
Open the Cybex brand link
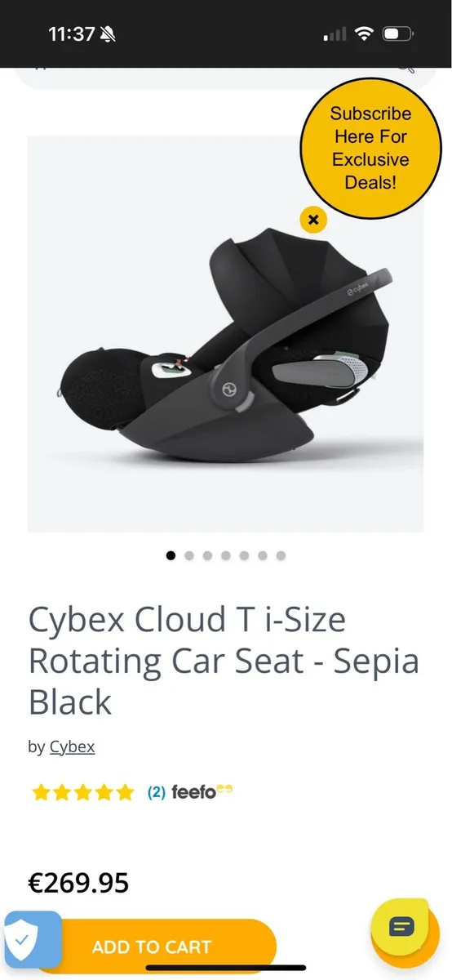tap(73, 746)
